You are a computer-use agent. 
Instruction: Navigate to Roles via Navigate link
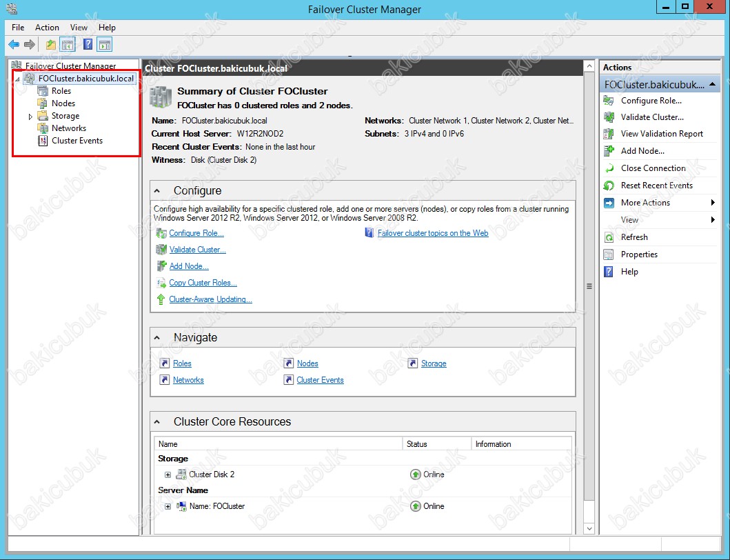click(182, 363)
